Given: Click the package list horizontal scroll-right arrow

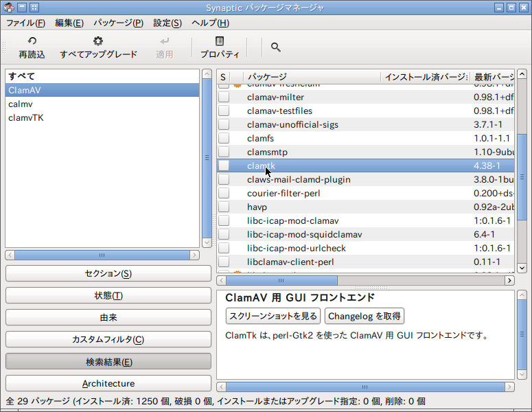Looking at the screenshot, I should [509, 280].
